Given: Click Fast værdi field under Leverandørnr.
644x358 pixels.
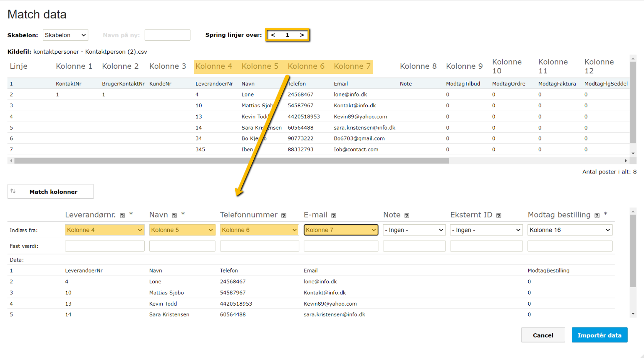Looking at the screenshot, I should (104, 246).
